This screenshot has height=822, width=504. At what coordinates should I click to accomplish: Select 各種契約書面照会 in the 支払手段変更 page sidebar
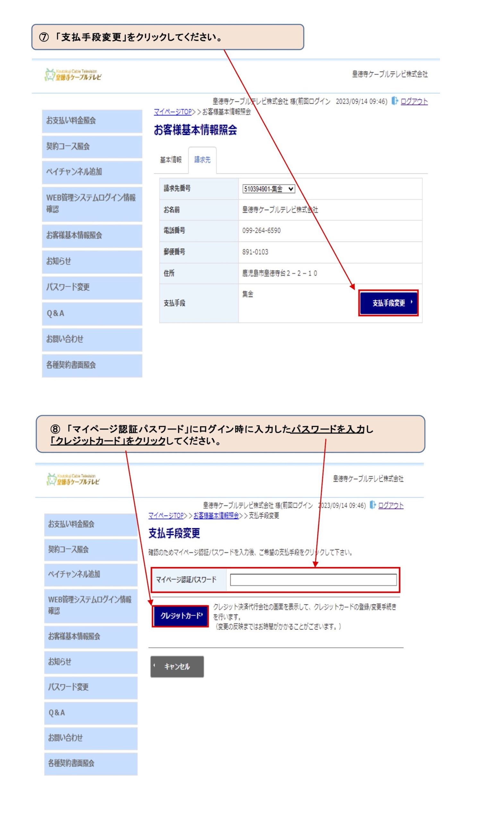91,763
